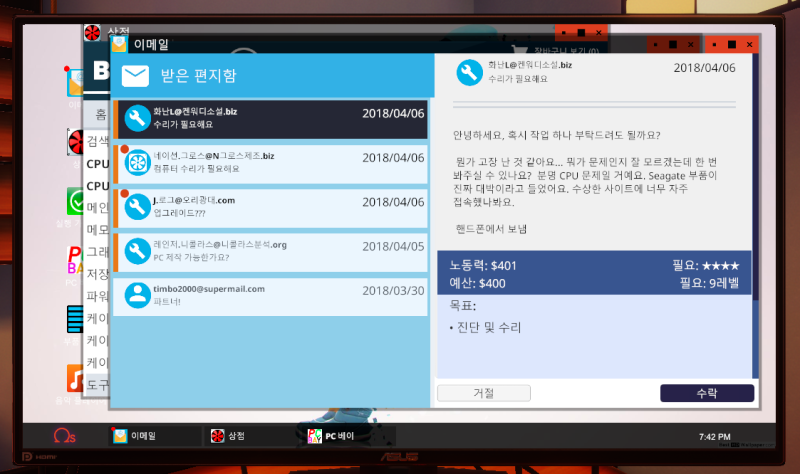Switch to 이메일 window via taskbar label
Viewport: 800px width, 474px height.
coord(143,436)
